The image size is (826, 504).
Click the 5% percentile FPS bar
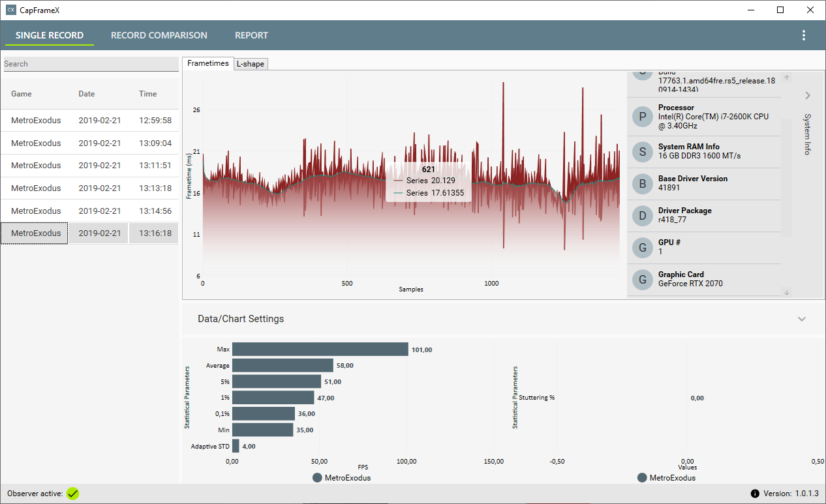click(277, 381)
